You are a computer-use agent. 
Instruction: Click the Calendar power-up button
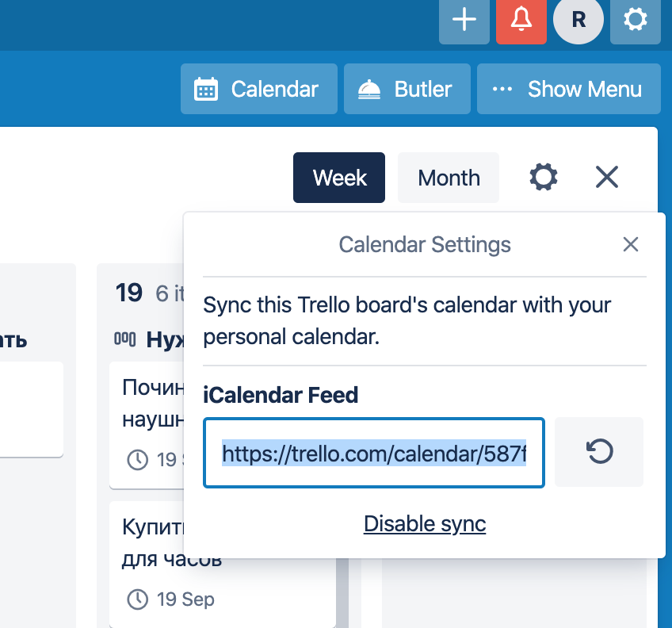[259, 89]
